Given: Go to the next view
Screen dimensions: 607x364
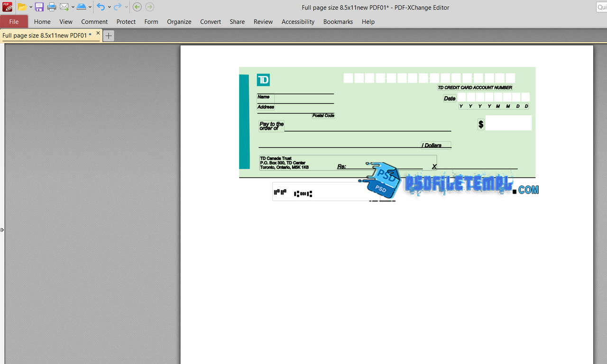Looking at the screenshot, I should tap(149, 7).
